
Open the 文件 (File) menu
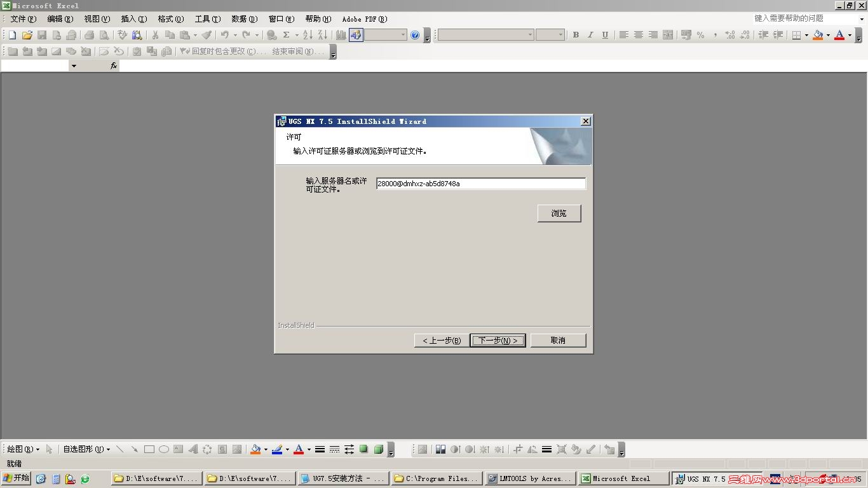coord(23,19)
